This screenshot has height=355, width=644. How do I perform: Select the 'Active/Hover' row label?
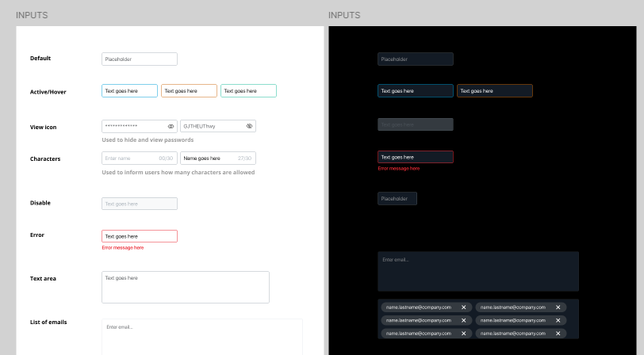coord(48,92)
